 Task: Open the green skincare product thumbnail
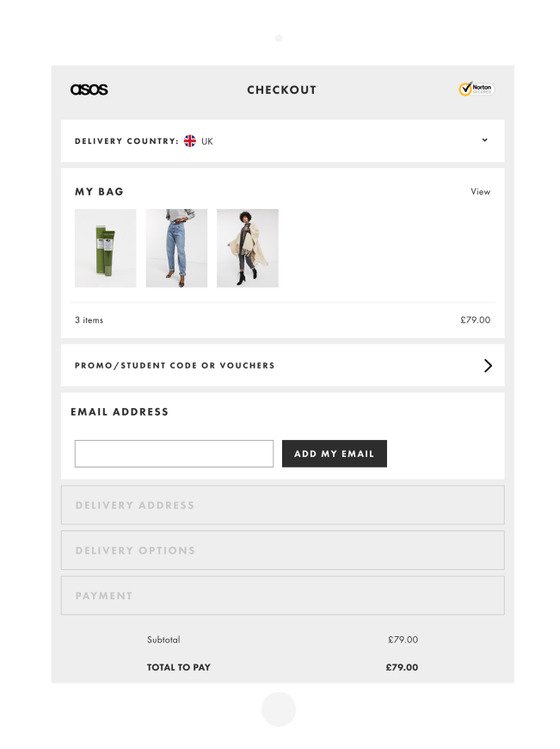tap(106, 248)
